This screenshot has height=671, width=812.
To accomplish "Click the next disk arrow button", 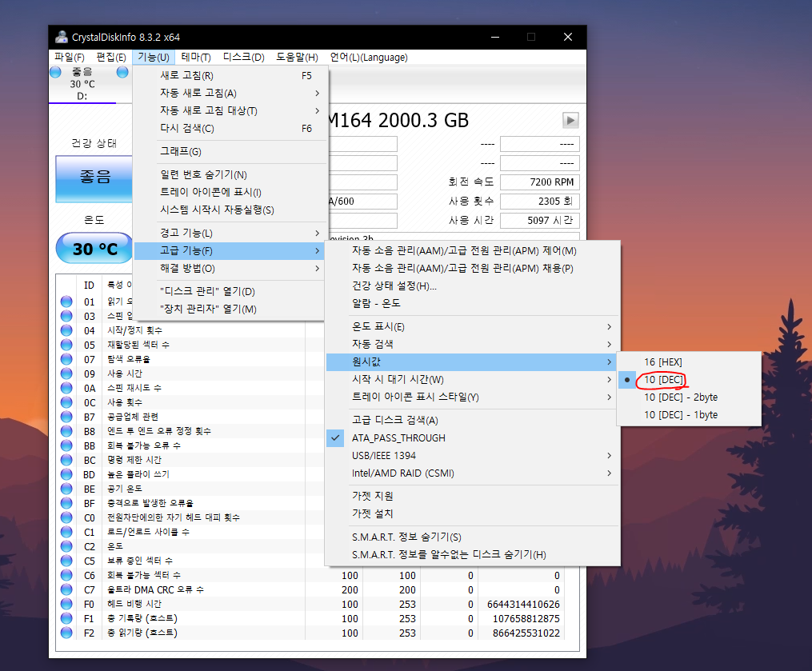I will tap(570, 121).
